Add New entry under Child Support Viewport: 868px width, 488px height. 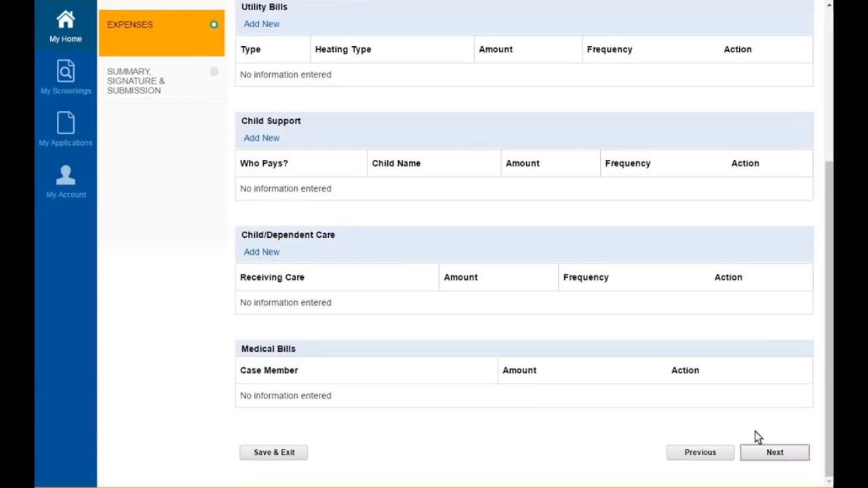(x=262, y=138)
